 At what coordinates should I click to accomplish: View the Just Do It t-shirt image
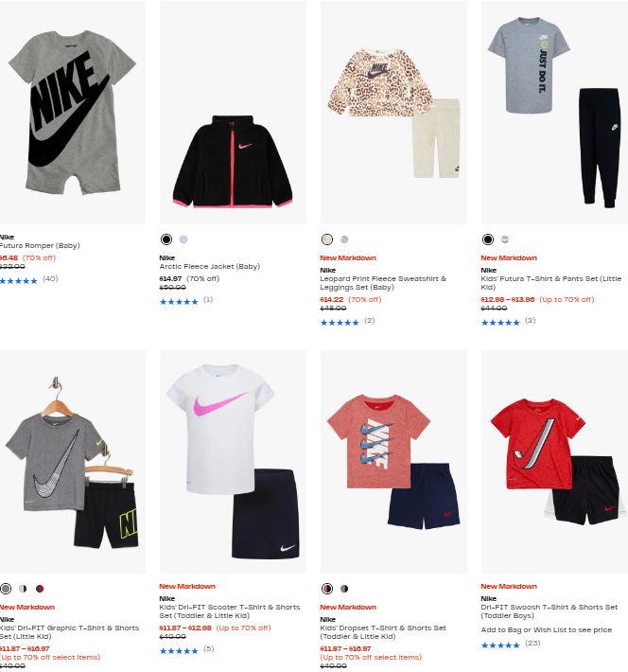554,113
